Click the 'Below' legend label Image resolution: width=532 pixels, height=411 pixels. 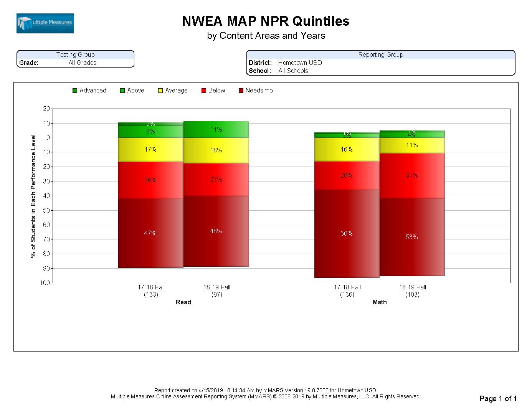click(216, 91)
